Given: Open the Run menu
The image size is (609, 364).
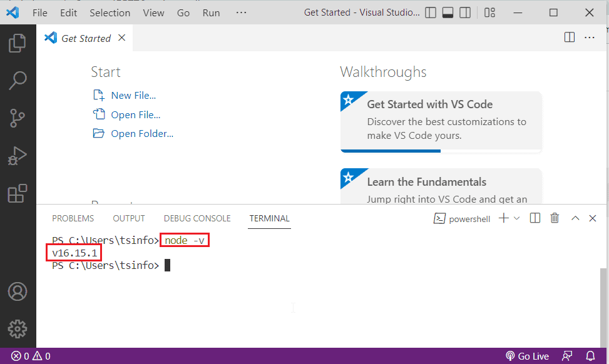Looking at the screenshot, I should pyautogui.click(x=212, y=13).
